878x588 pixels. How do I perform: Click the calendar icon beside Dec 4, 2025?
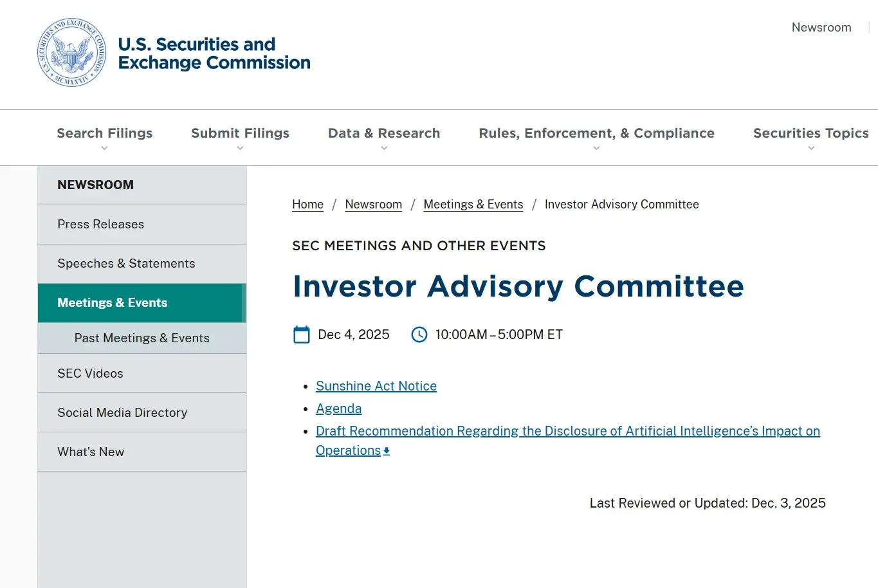pyautogui.click(x=302, y=335)
